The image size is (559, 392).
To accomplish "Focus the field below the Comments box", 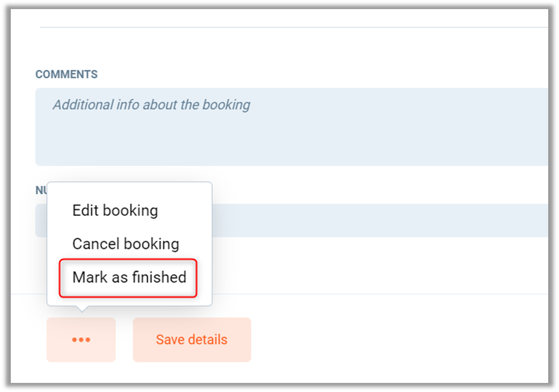I will pos(375,220).
